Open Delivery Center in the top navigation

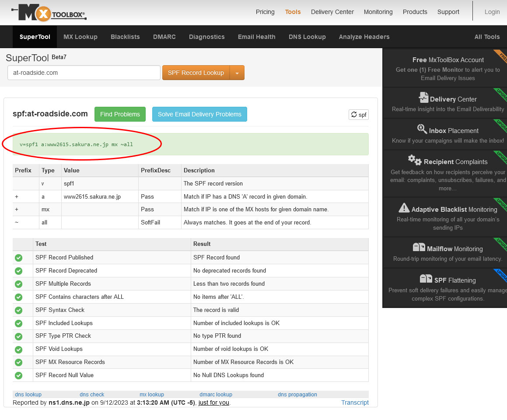(x=332, y=12)
